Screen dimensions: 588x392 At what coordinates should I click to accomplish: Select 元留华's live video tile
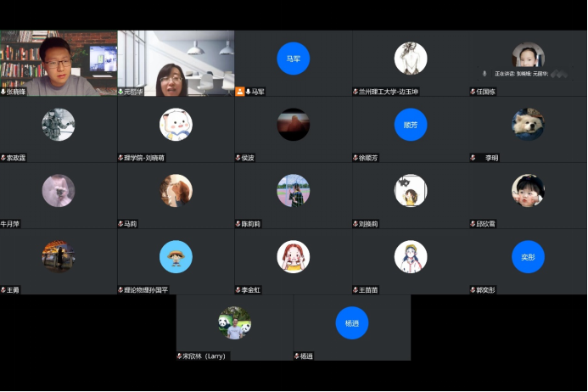pyautogui.click(x=176, y=61)
